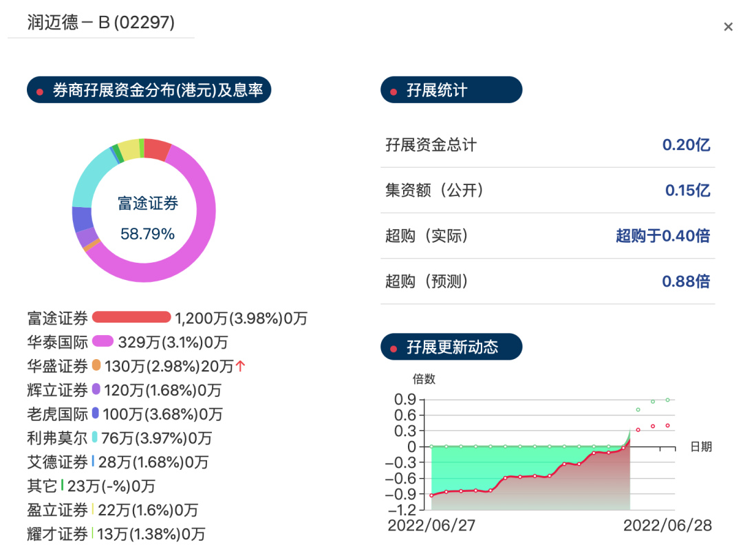Click the 2022/06/28 date on chart axis
The width and height of the screenshot is (743, 560).
667,526
